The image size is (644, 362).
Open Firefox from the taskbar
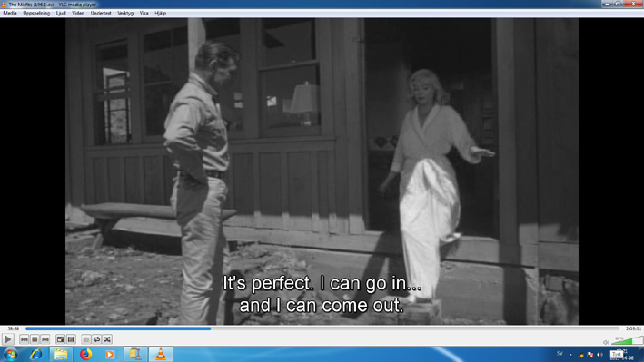85,354
